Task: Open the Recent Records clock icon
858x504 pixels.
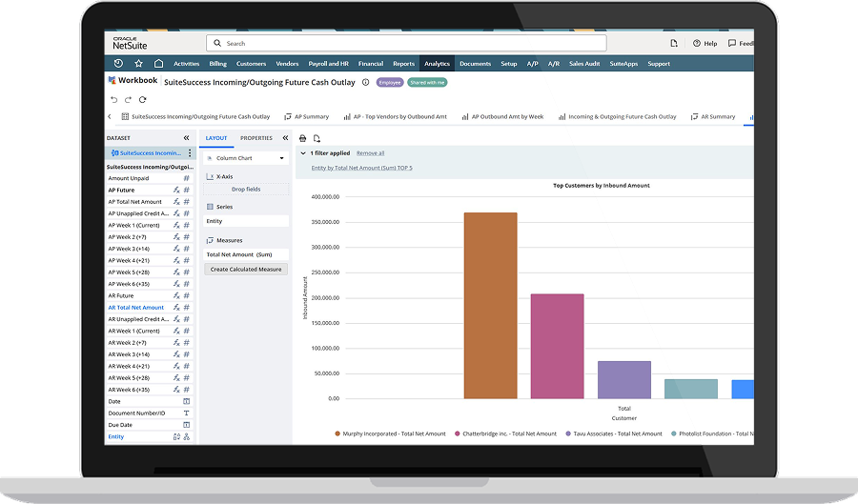Action: 118,64
